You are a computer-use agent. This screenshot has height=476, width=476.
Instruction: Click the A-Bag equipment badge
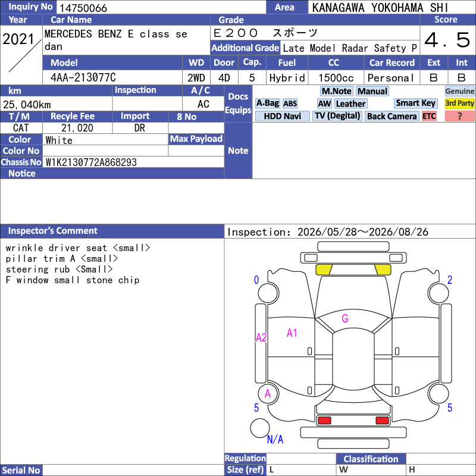pyautogui.click(x=267, y=104)
